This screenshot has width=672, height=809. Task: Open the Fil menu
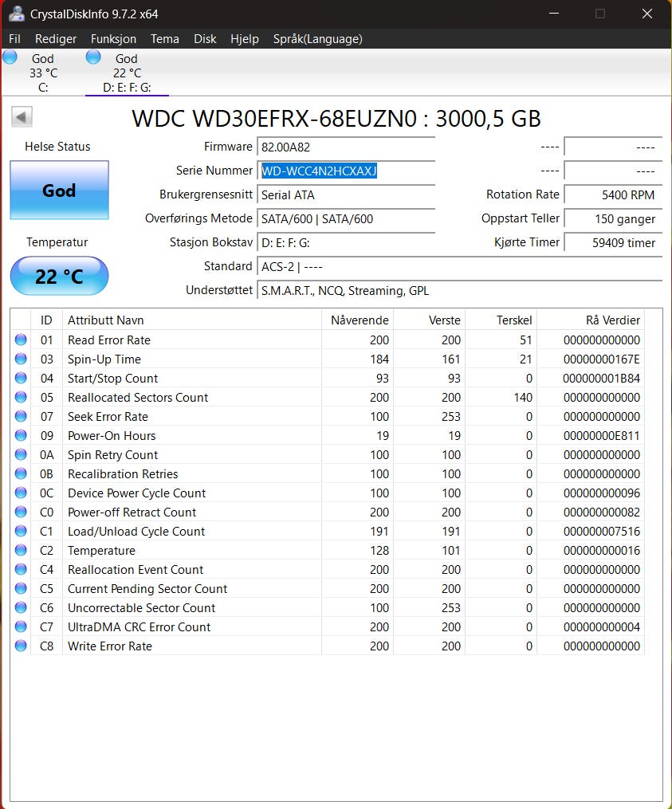point(14,39)
